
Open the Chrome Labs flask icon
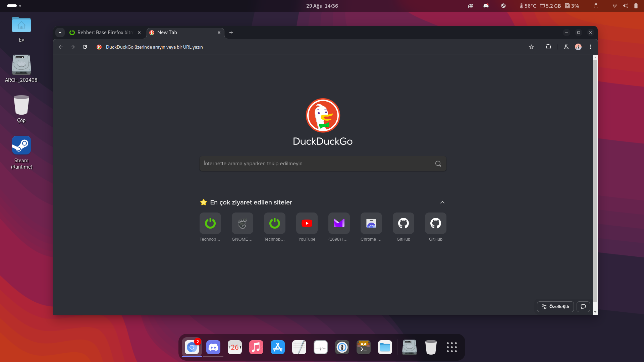pyautogui.click(x=566, y=47)
